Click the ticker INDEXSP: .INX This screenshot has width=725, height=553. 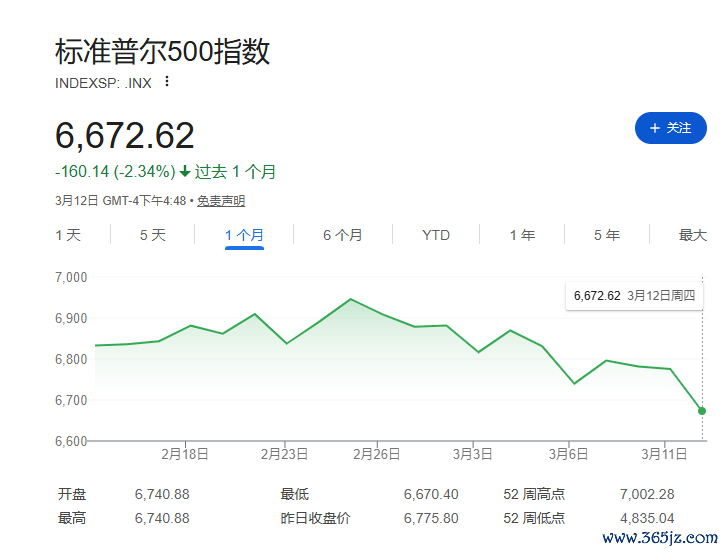click(103, 83)
